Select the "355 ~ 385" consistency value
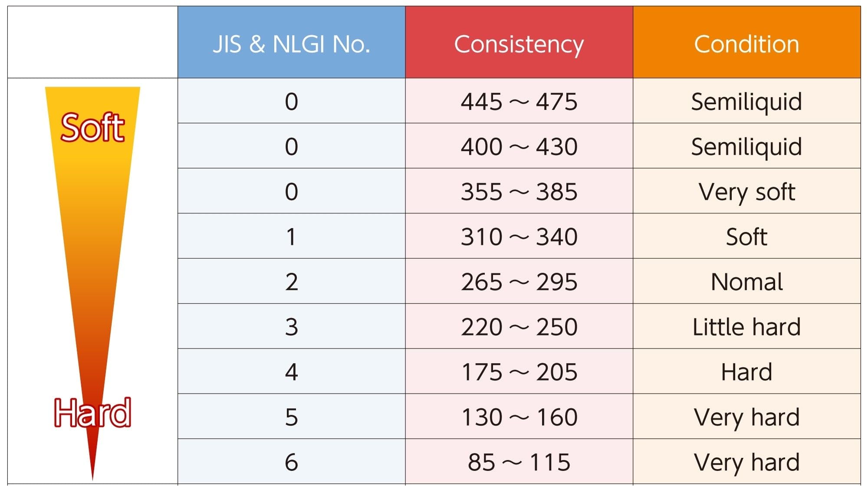This screenshot has height=490, width=868. click(519, 192)
